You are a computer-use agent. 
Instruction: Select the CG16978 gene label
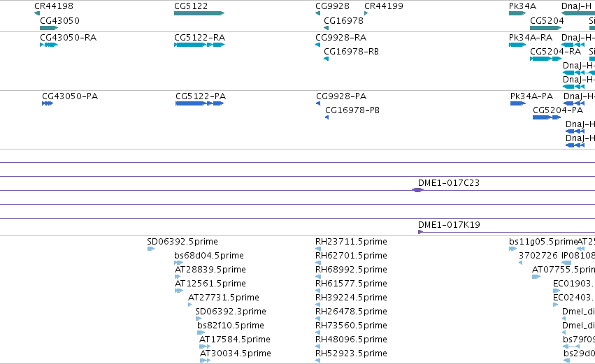pos(343,21)
